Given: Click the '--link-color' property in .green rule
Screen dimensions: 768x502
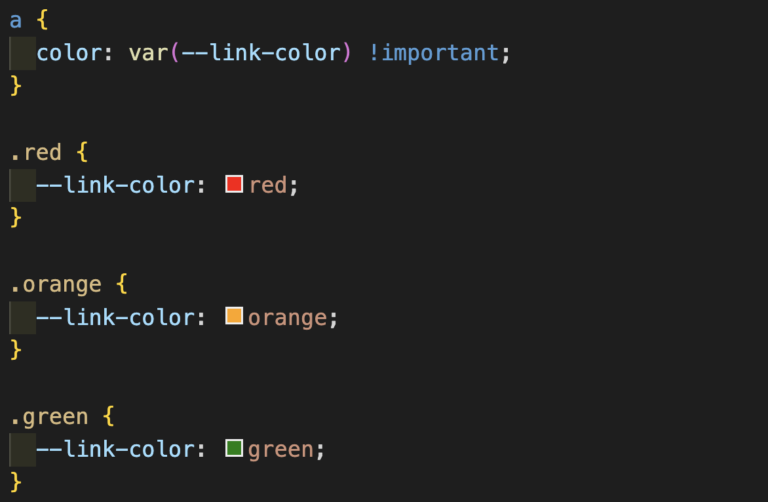Looking at the screenshot, I should (116, 449).
